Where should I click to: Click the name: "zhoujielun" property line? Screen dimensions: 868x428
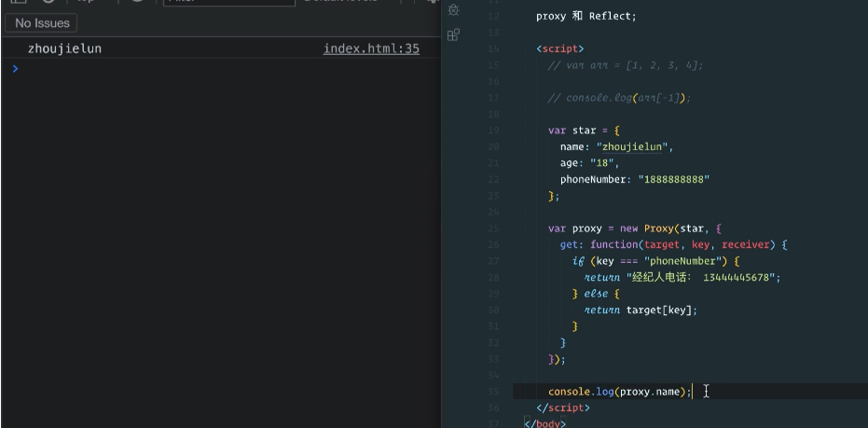tap(616, 146)
